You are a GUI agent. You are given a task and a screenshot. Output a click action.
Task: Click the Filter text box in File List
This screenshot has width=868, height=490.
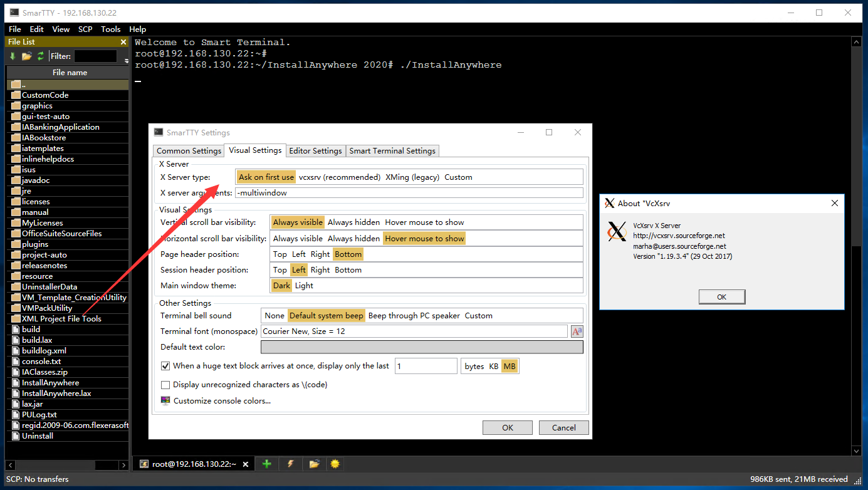95,56
